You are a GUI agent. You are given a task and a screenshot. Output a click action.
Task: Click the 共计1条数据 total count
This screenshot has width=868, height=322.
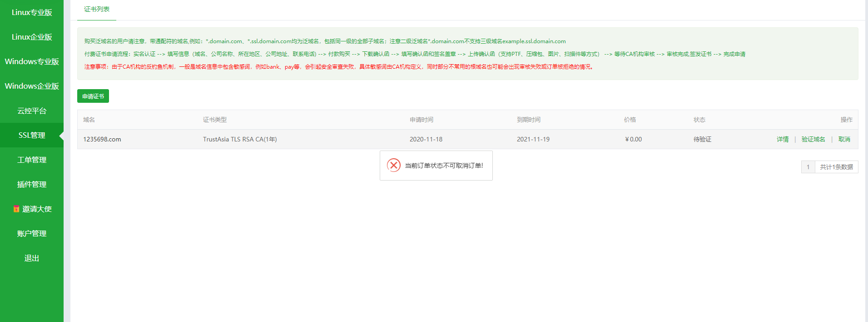[x=836, y=167]
